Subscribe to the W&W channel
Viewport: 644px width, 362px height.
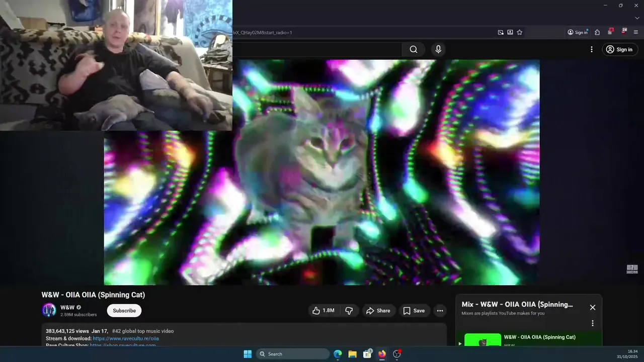pos(124,311)
